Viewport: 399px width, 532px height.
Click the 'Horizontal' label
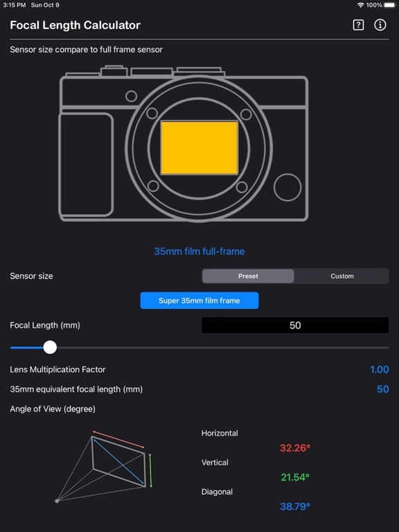click(x=220, y=433)
